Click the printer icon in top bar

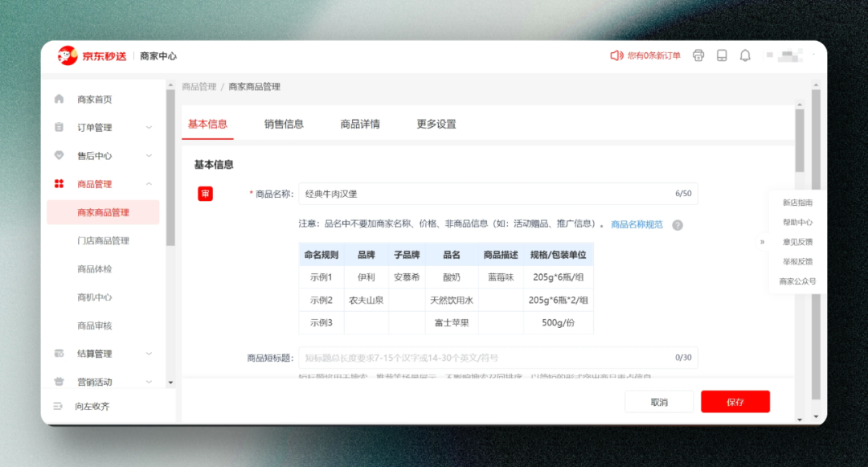[698, 55]
